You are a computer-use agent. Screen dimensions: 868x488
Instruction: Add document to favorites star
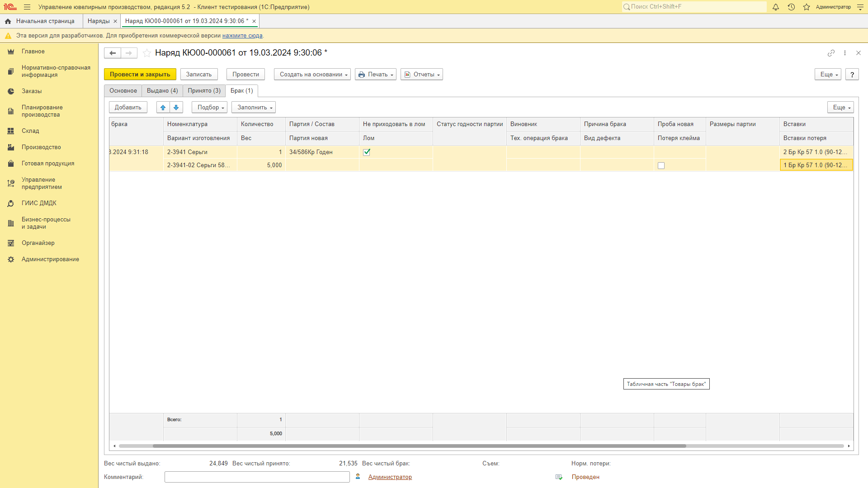[x=147, y=53]
